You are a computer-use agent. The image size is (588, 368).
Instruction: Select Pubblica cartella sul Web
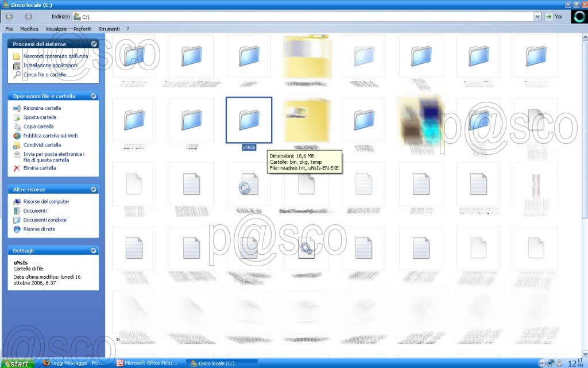(51, 136)
